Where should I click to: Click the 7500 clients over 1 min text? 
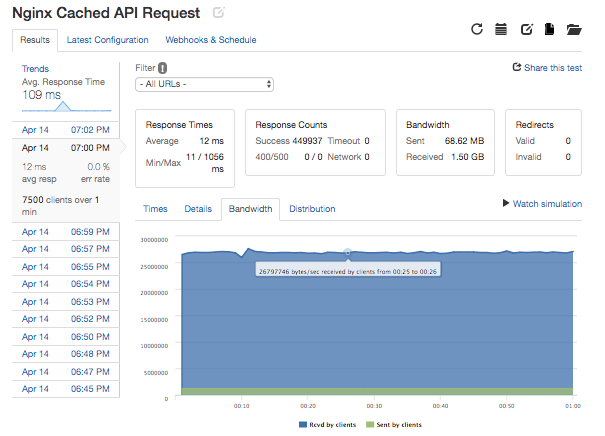(x=61, y=206)
